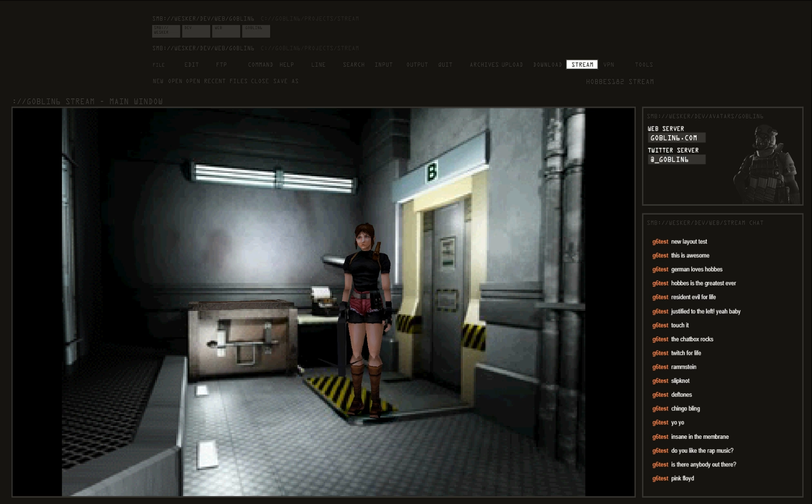Click g6test username beside 'pink floyd'
This screenshot has height=504, width=812.
point(660,479)
